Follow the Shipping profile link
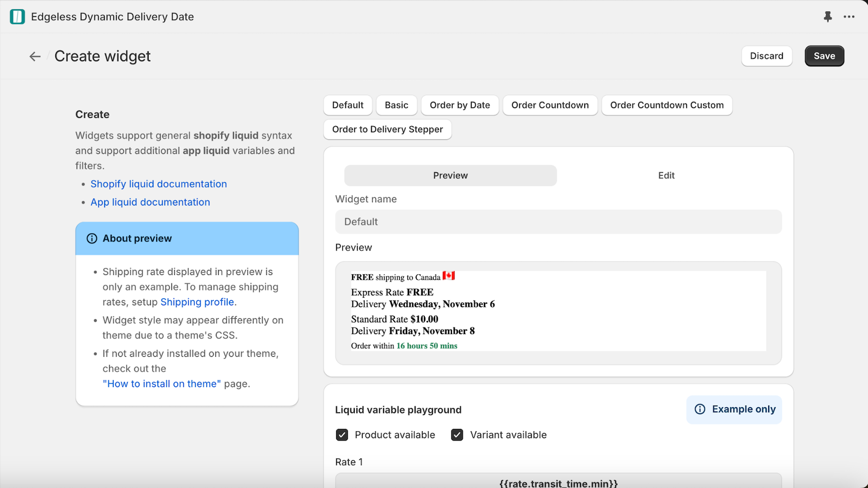 tap(197, 302)
